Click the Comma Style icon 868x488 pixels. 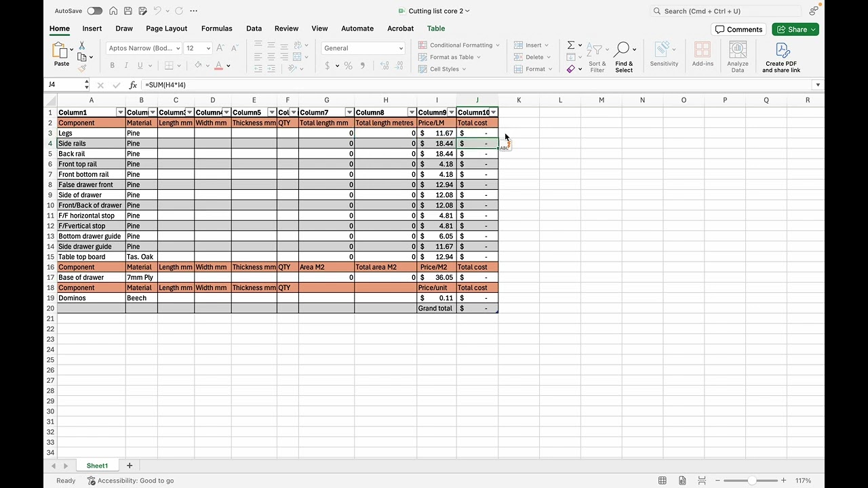click(363, 66)
